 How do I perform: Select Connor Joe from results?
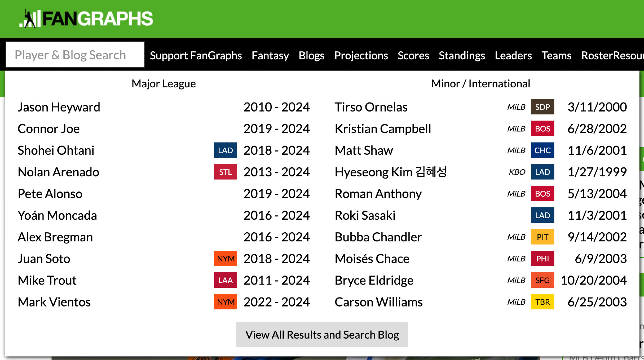(x=49, y=129)
